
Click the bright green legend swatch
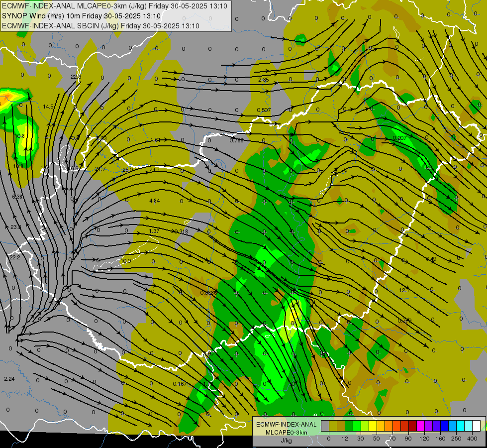[x=357, y=426]
